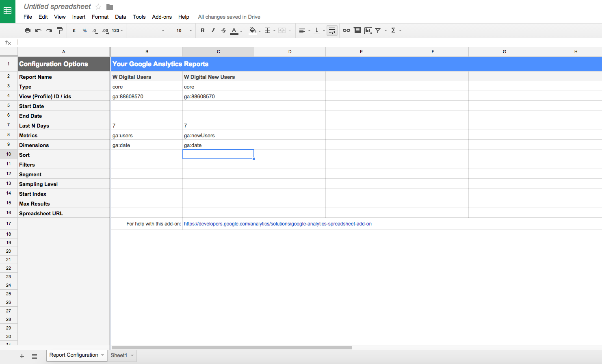Format as currency with pound icon
This screenshot has height=364, width=602.
coord(74,30)
